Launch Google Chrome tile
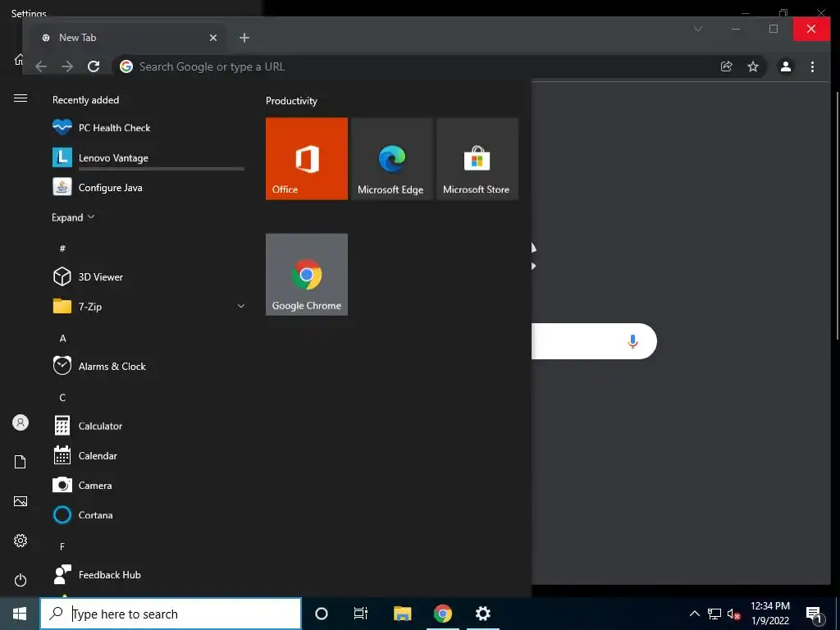Screen dimensions: 840x630 (x=307, y=274)
